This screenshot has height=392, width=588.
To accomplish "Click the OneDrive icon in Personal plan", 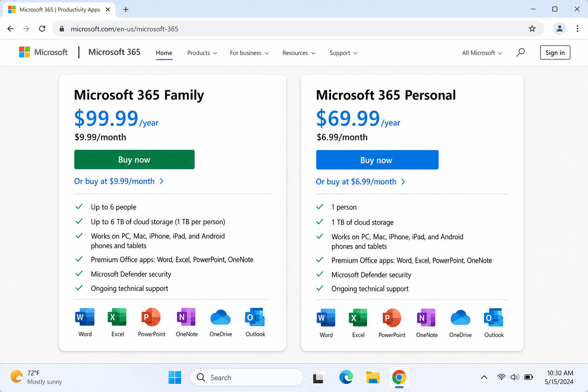I will click(x=461, y=318).
